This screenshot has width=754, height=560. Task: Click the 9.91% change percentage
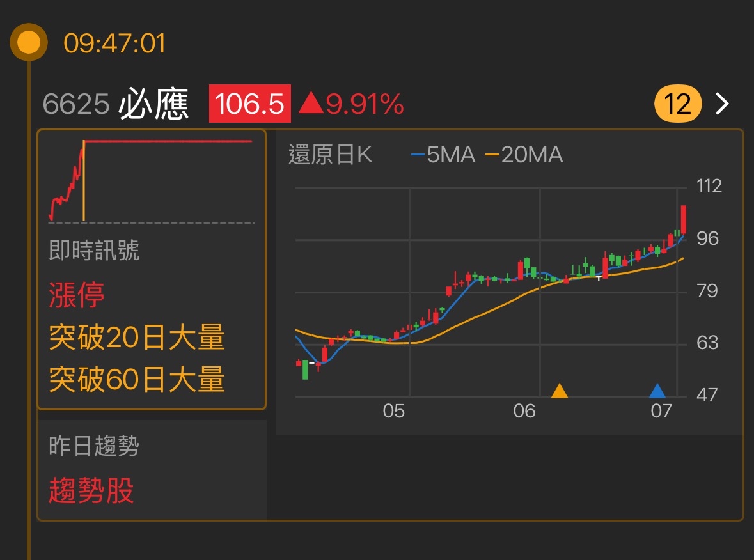(365, 104)
